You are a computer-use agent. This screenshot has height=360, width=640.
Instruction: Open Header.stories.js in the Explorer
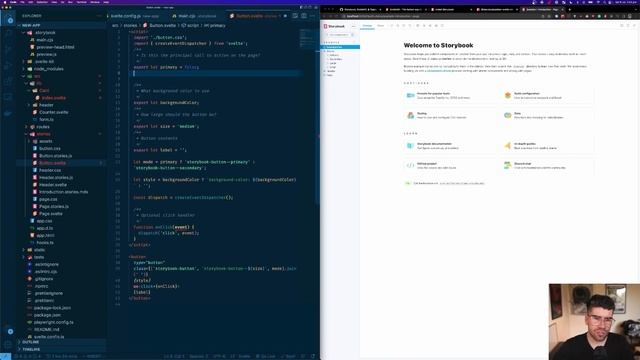pyautogui.click(x=56, y=178)
